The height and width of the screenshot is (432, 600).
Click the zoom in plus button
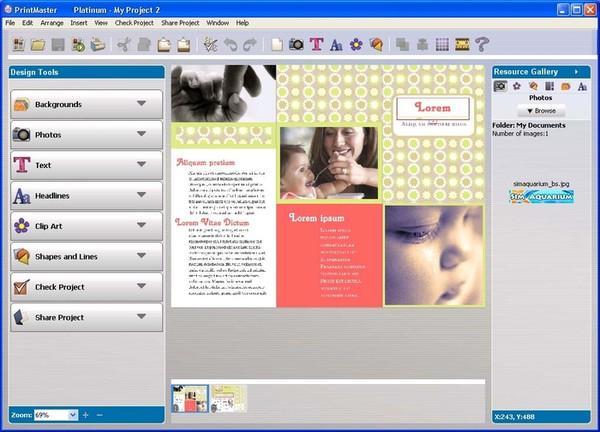click(86, 414)
